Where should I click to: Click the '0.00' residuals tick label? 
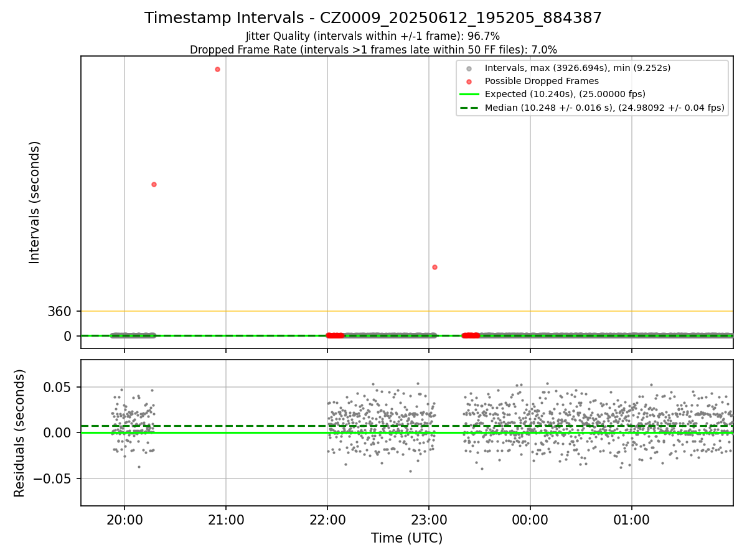(59, 432)
